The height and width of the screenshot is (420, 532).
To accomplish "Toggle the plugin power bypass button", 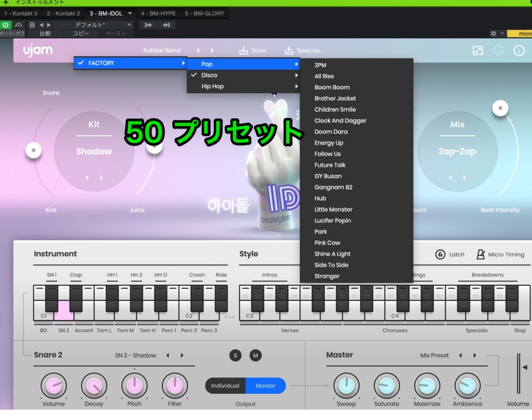I will pos(6,25).
